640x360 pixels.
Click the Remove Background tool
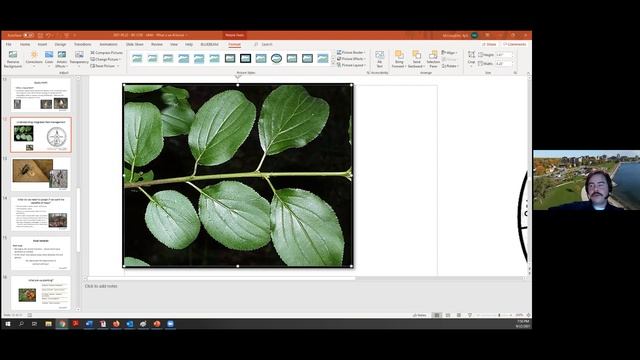tap(13, 60)
